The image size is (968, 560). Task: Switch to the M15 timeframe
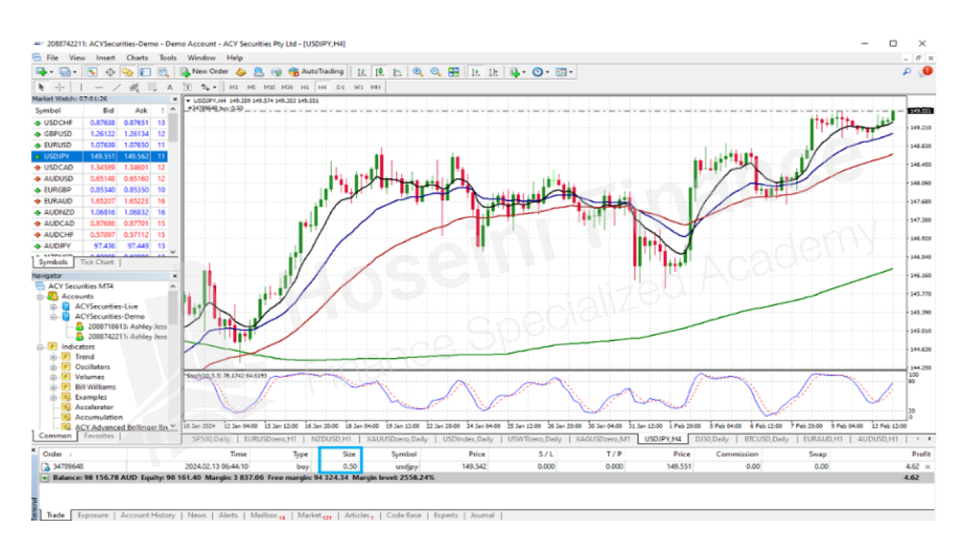[268, 87]
